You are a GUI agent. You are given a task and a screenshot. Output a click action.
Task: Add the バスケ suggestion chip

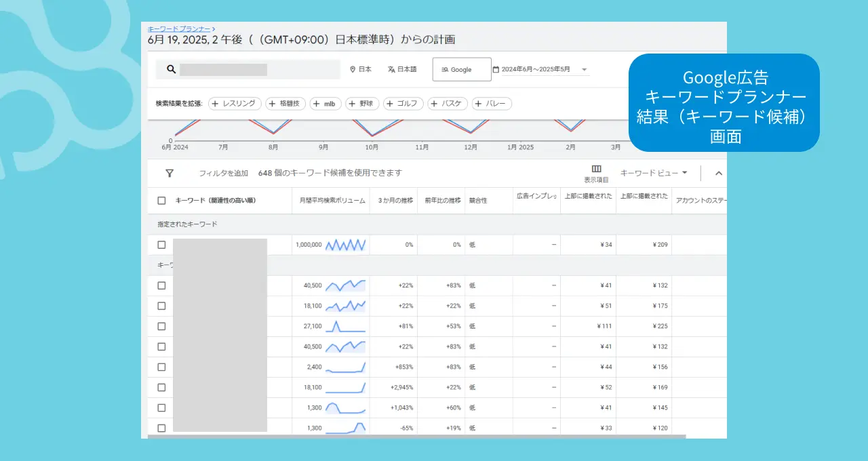(x=448, y=104)
